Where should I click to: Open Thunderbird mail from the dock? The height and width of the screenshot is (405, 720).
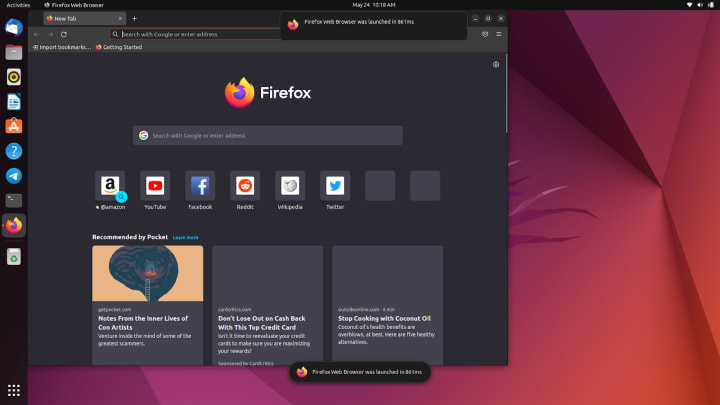[14, 28]
